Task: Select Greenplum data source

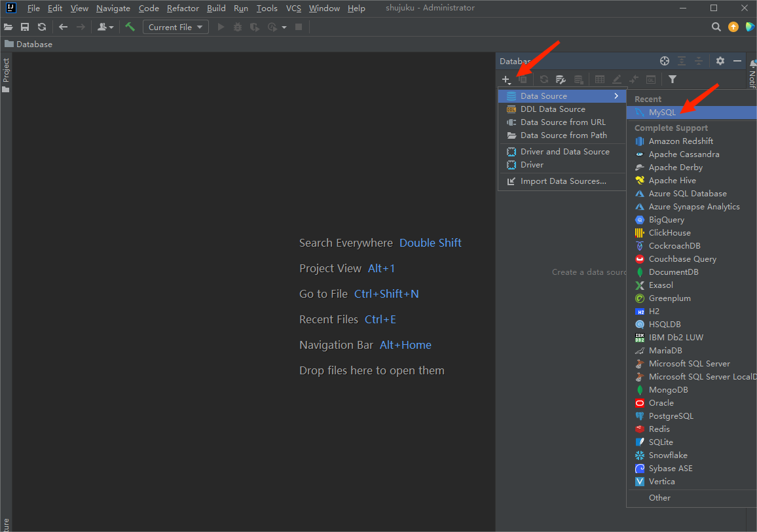Action: pyautogui.click(x=692, y=298)
